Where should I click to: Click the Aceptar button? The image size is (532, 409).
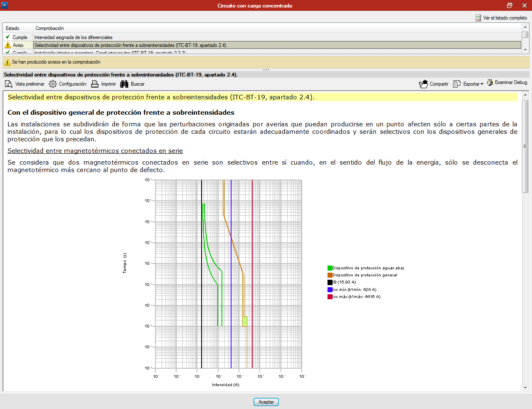(x=266, y=402)
